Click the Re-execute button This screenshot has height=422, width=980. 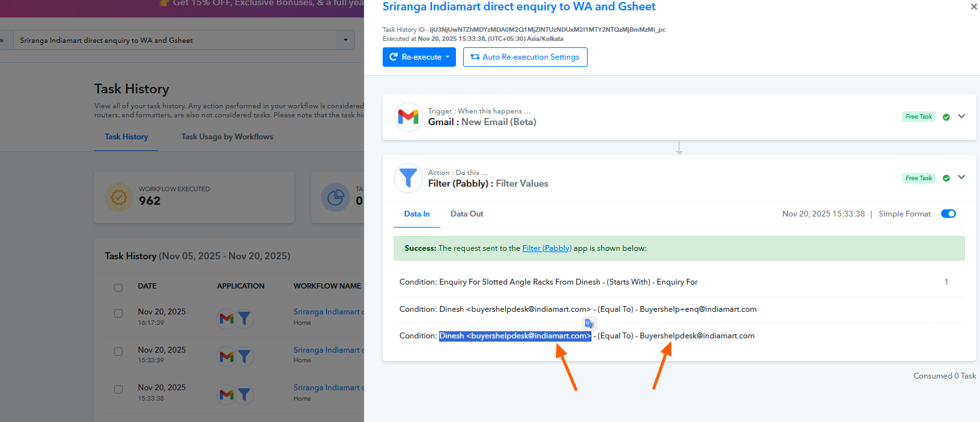tap(419, 57)
